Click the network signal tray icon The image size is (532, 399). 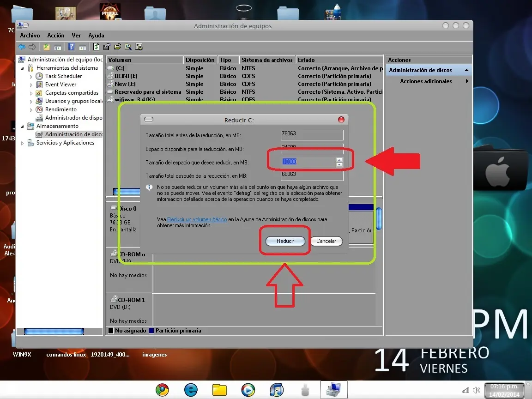[x=465, y=390]
